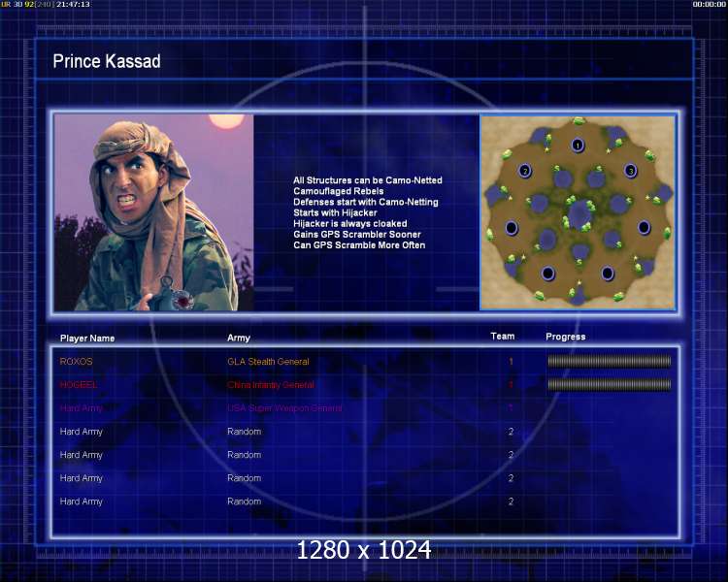This screenshot has width=728, height=582.
Task: Select player name ROXOS
Action: tap(76, 361)
